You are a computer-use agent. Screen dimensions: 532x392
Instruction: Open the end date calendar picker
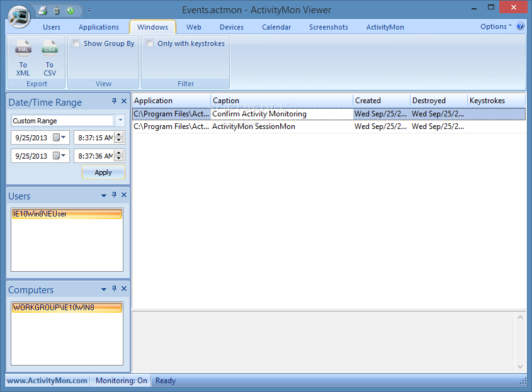point(59,155)
